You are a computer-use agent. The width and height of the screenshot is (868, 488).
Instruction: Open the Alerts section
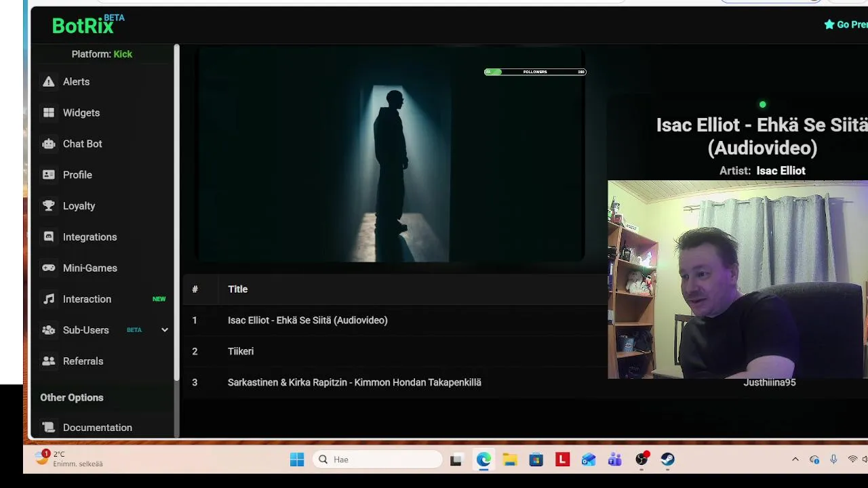click(x=76, y=81)
